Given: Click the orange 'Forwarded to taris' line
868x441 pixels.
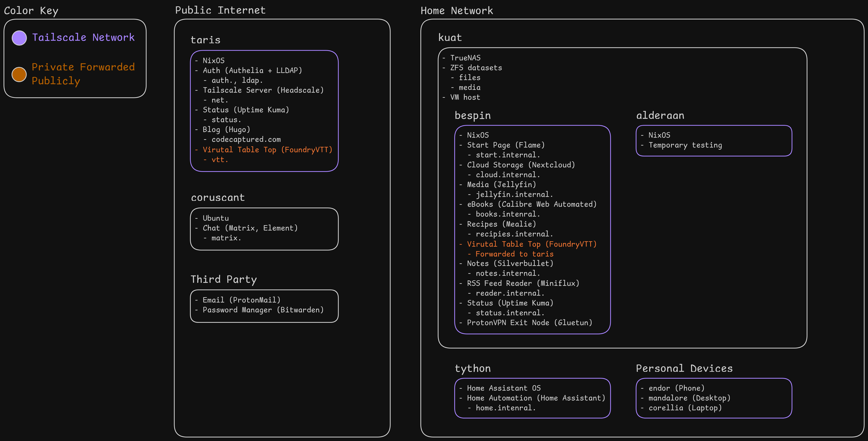Looking at the screenshot, I should 515,254.
